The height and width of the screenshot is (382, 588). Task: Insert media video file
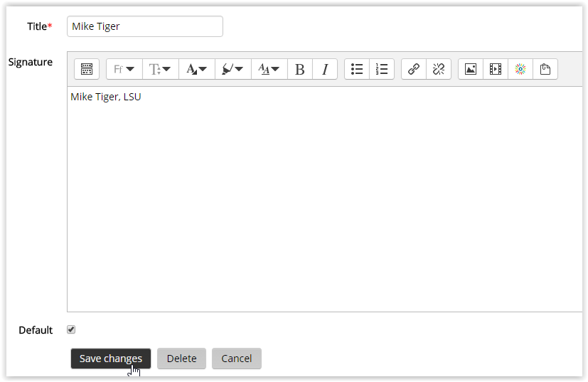[x=496, y=69]
